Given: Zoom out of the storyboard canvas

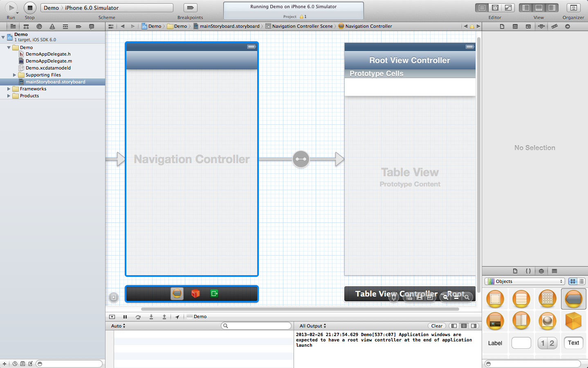Looking at the screenshot, I should tap(446, 297).
